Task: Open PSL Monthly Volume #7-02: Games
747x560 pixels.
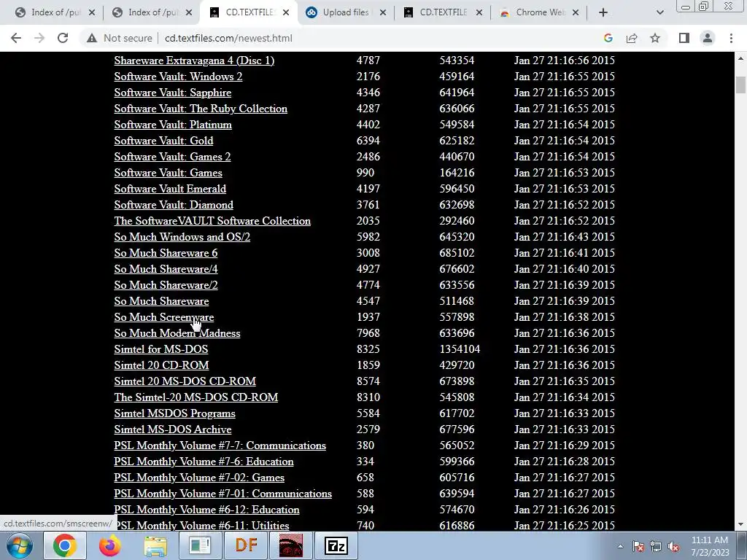Action: click(x=199, y=478)
